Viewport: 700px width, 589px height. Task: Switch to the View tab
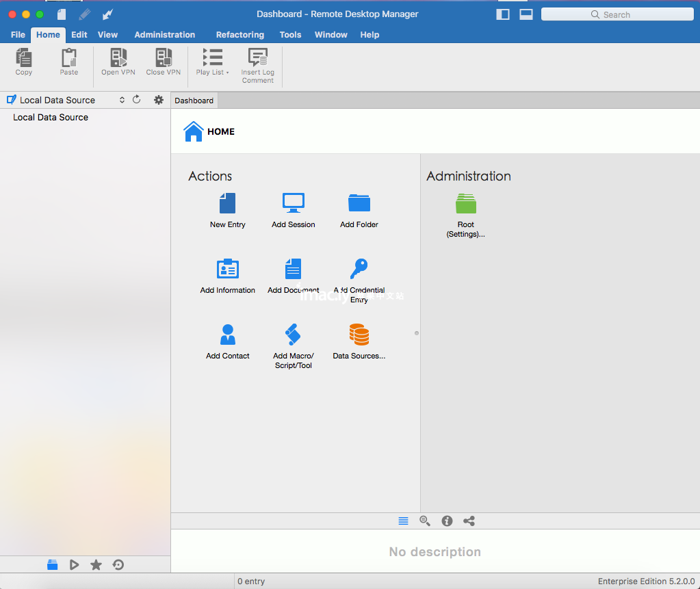coord(107,35)
